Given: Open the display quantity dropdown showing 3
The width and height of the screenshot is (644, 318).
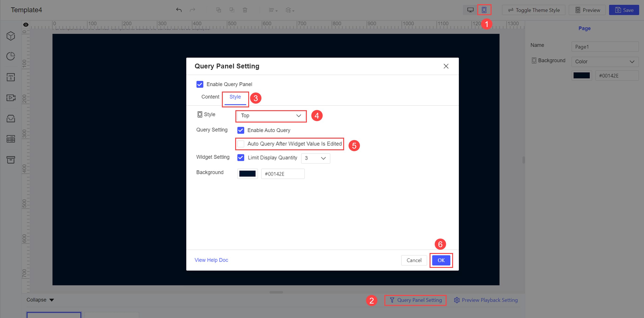Looking at the screenshot, I should 315,158.
